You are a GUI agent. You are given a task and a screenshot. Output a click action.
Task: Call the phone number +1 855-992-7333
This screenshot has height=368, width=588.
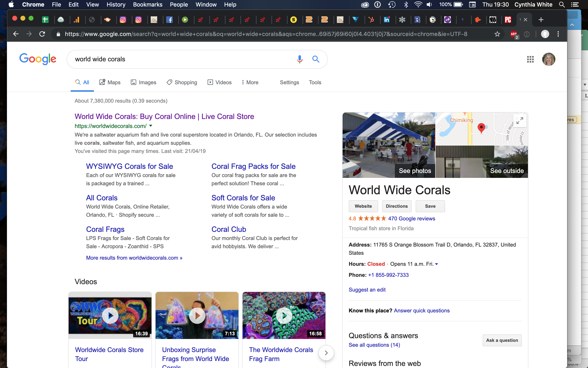pos(388,275)
